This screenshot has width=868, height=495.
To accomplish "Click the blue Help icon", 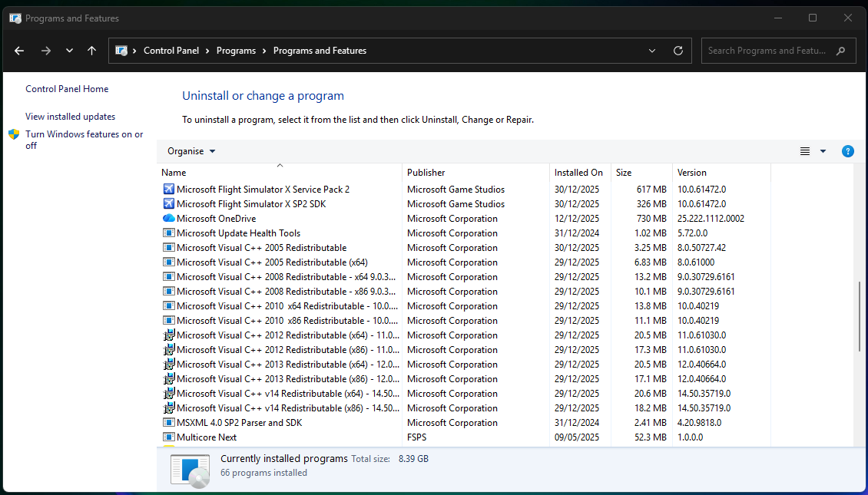I will click(847, 151).
